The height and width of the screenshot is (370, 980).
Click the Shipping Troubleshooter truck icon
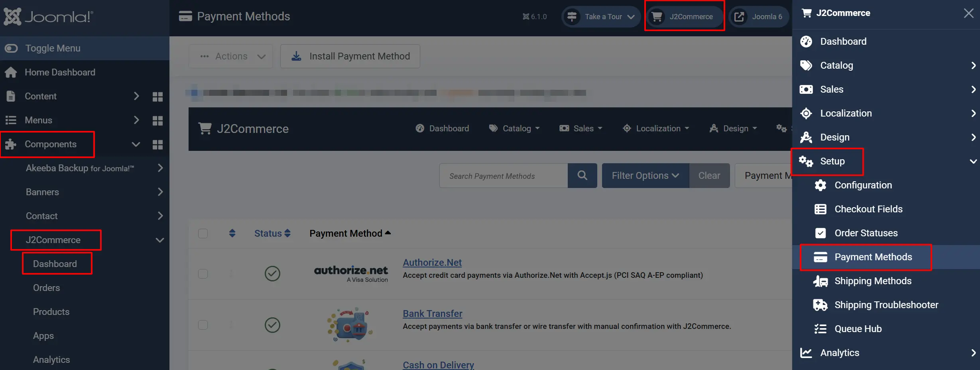(x=821, y=305)
